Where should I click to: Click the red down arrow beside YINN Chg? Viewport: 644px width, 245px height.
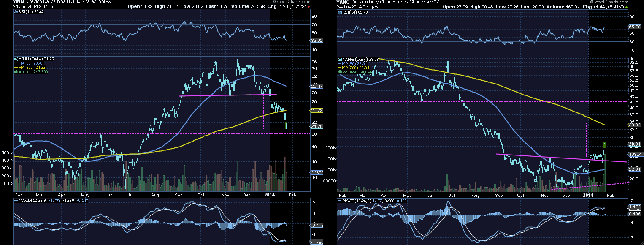[308, 7]
